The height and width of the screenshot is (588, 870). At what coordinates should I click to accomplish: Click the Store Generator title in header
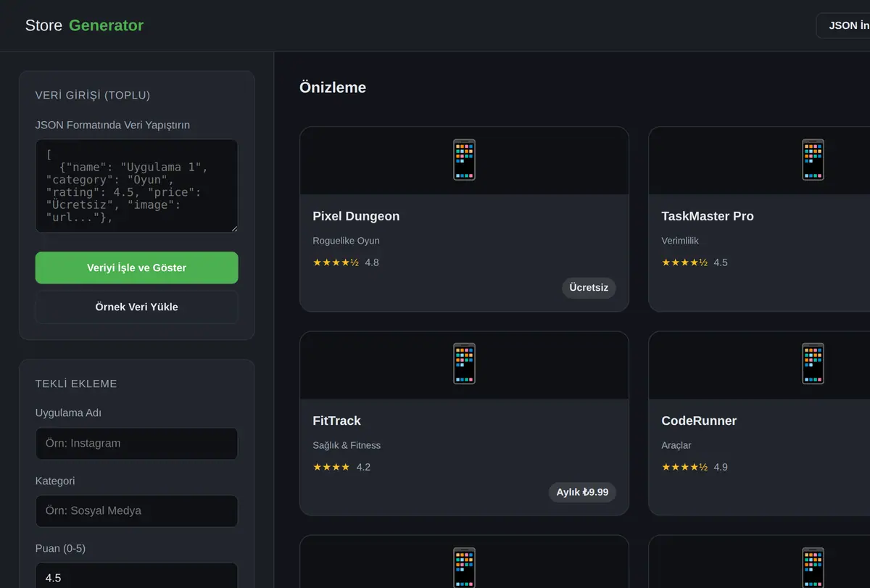point(84,25)
